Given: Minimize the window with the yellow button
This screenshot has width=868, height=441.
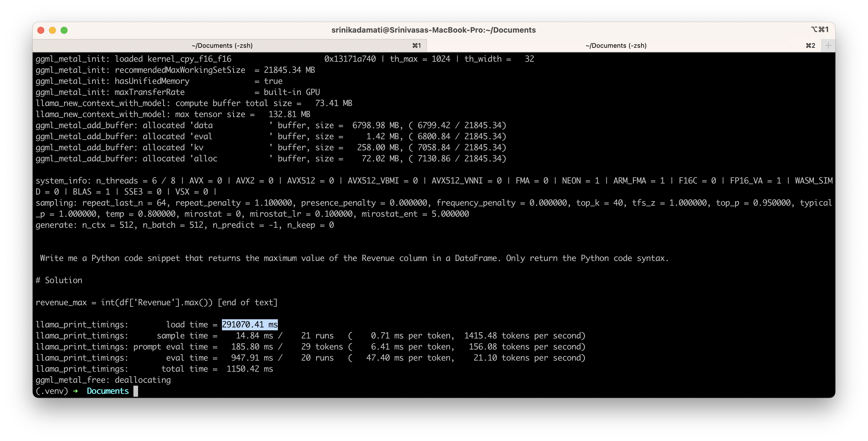Looking at the screenshot, I should (x=52, y=30).
